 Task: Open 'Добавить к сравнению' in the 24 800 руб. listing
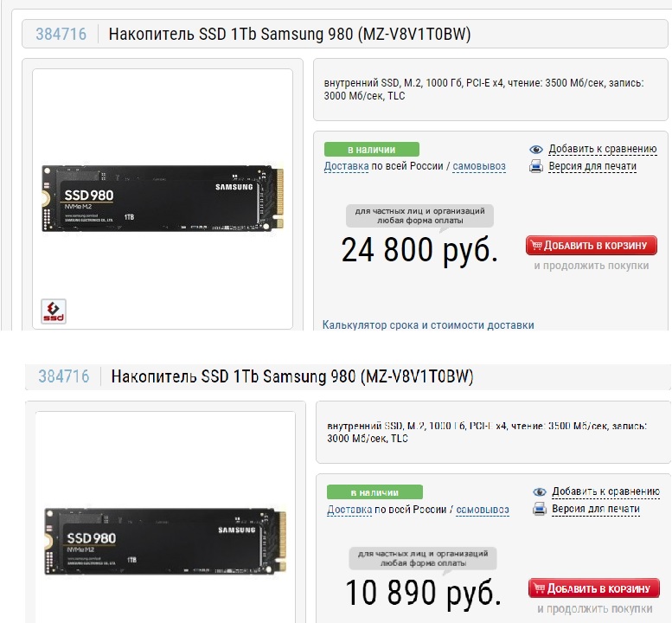603,149
